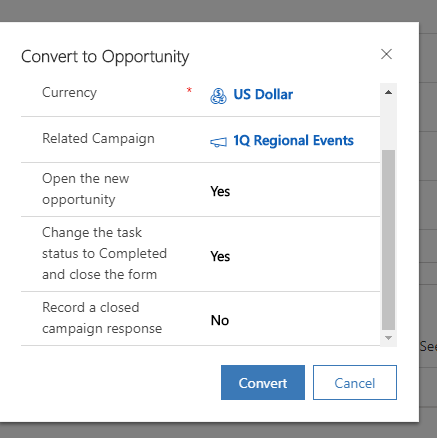Toggle Open the new opportunity Yes value
The image size is (437, 438).
point(220,191)
